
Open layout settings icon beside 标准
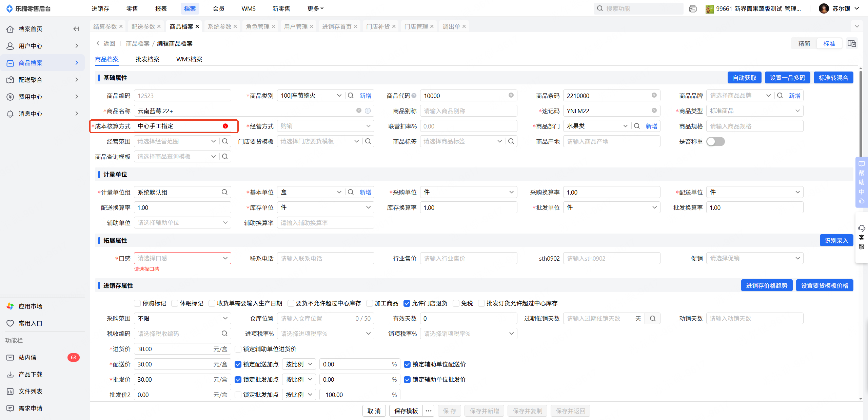(x=852, y=43)
